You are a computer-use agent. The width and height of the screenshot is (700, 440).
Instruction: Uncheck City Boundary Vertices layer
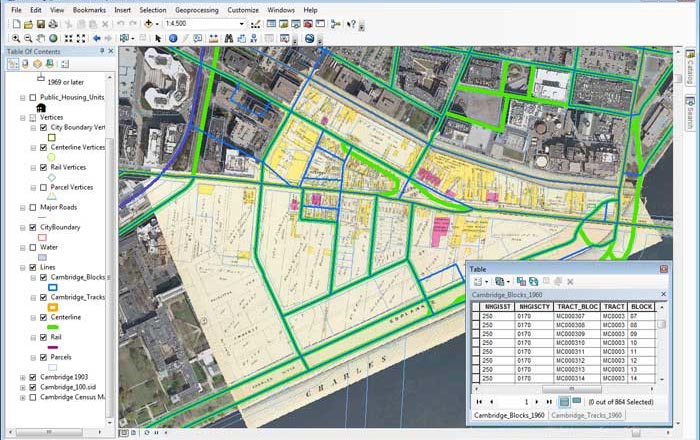(43, 127)
